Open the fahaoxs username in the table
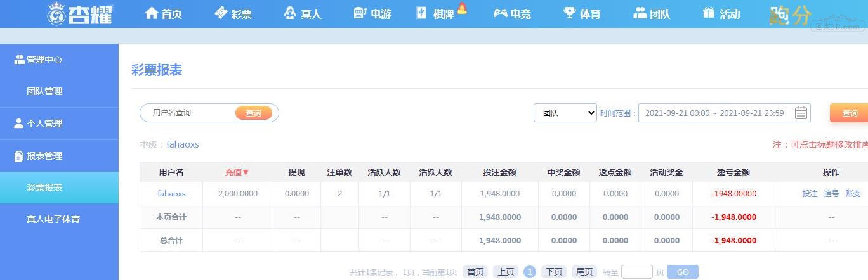 171,194
